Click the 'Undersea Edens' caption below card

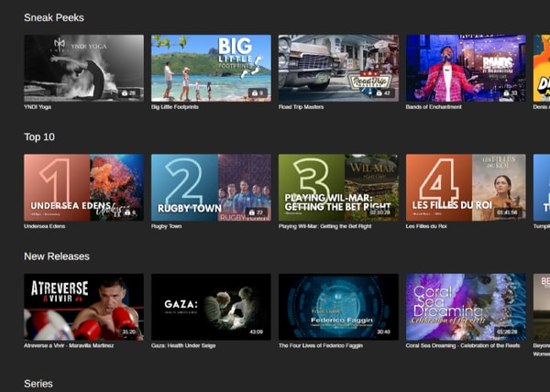point(45,226)
